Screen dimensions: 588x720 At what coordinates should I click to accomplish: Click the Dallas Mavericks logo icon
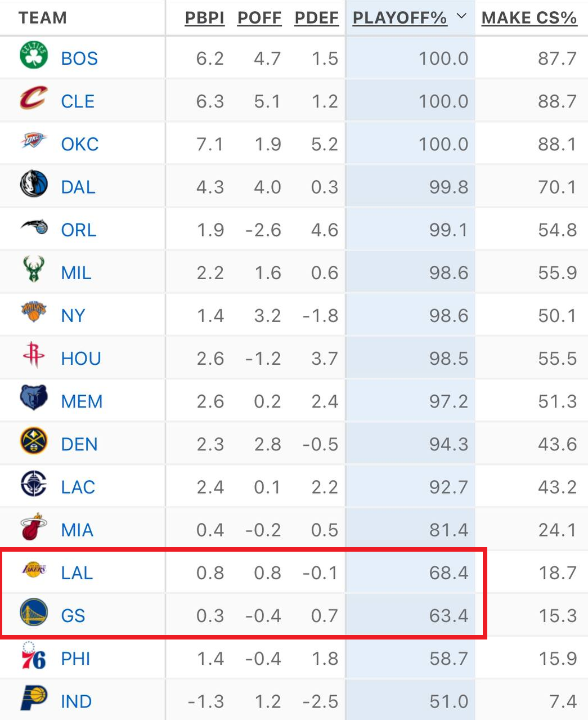34,184
